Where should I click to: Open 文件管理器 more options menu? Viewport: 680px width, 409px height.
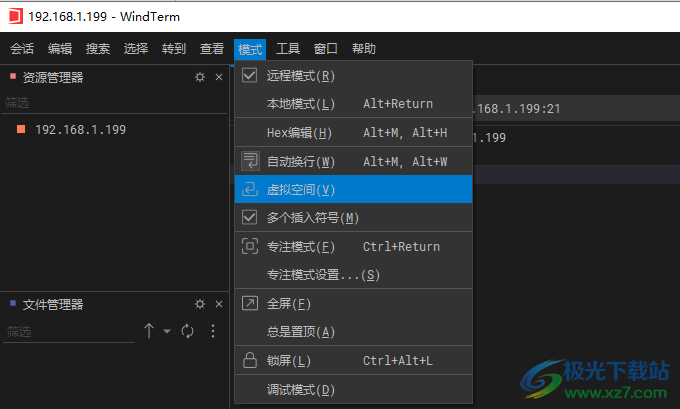point(212,331)
